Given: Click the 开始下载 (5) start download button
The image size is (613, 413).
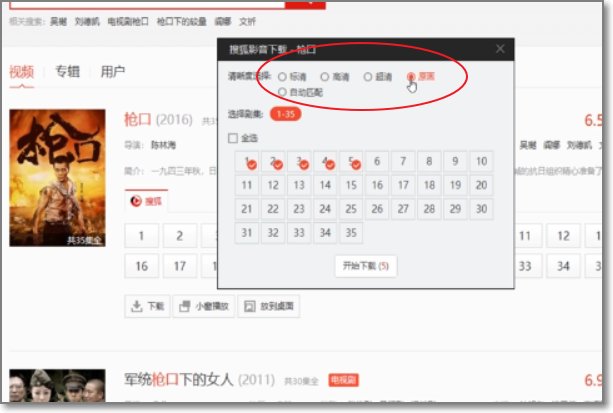Looking at the screenshot, I should 366,266.
